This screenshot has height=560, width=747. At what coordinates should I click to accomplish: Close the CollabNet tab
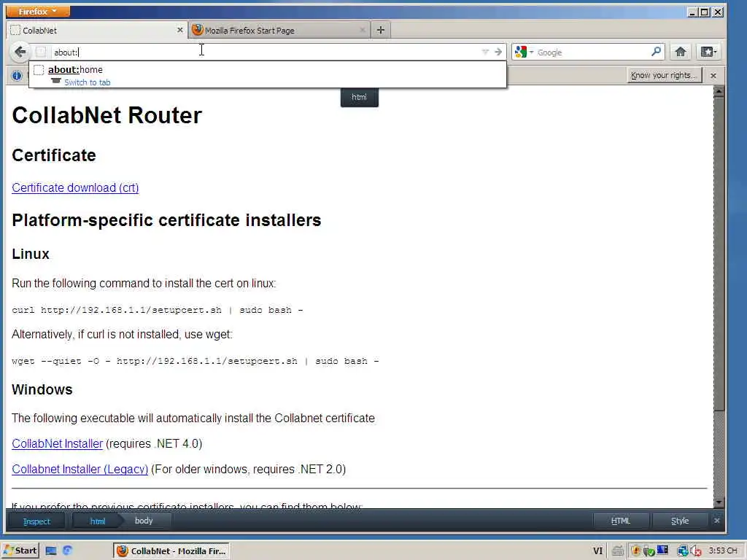click(179, 30)
